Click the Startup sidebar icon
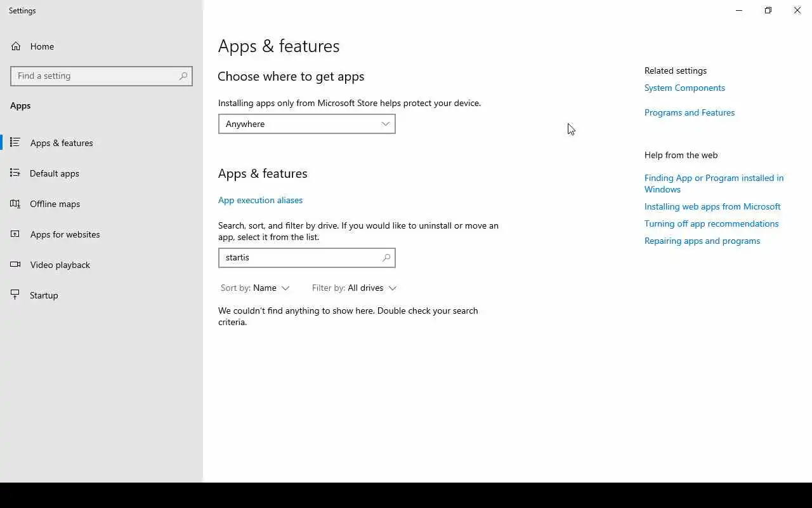812x508 pixels. click(15, 295)
